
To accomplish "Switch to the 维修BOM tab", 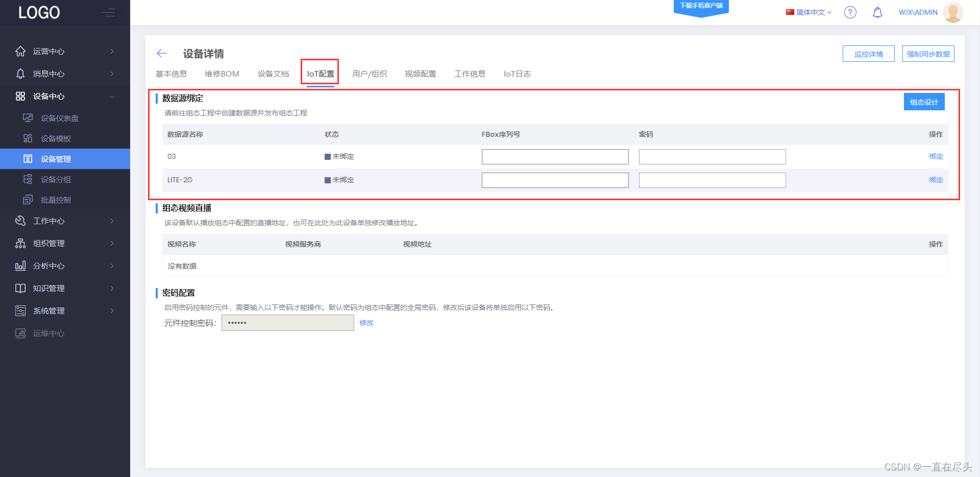I will pos(222,74).
